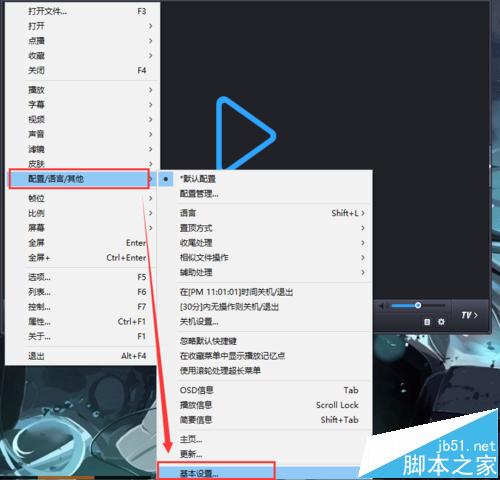Open 控制... (F7) menu entry
The height and width of the screenshot is (480, 500).
pyautogui.click(x=83, y=307)
